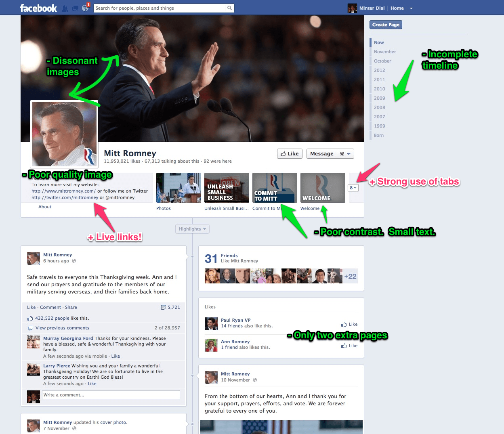This screenshot has width=504, height=434.
Task: Comment on Thanksgiving post
Action: tap(50, 307)
